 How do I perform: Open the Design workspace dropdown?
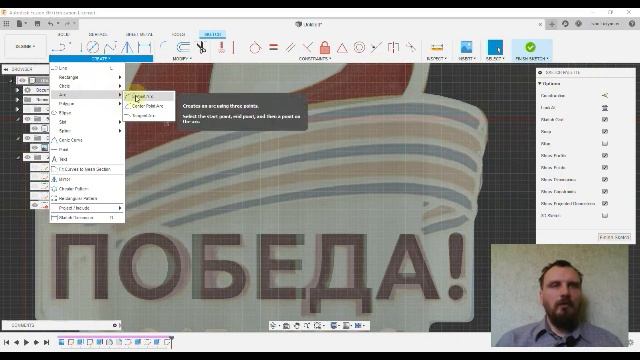point(25,47)
